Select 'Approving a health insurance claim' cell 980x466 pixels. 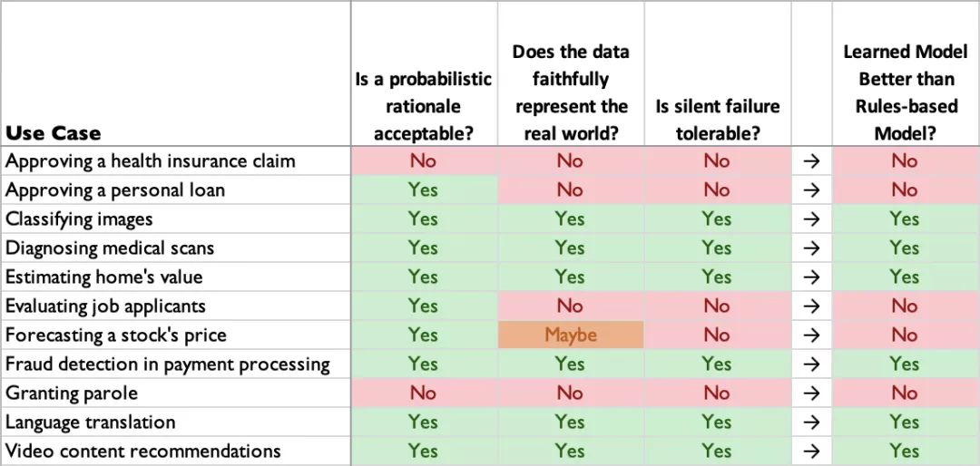click(151, 161)
